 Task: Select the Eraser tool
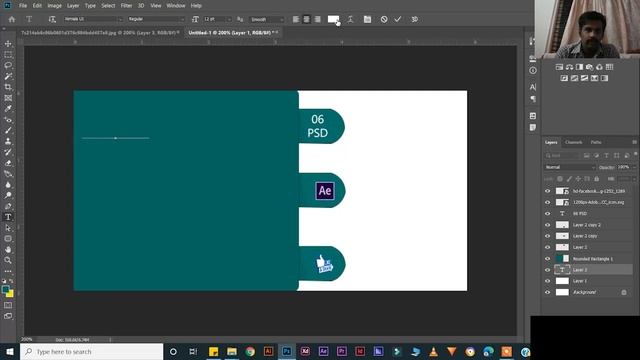[8, 163]
